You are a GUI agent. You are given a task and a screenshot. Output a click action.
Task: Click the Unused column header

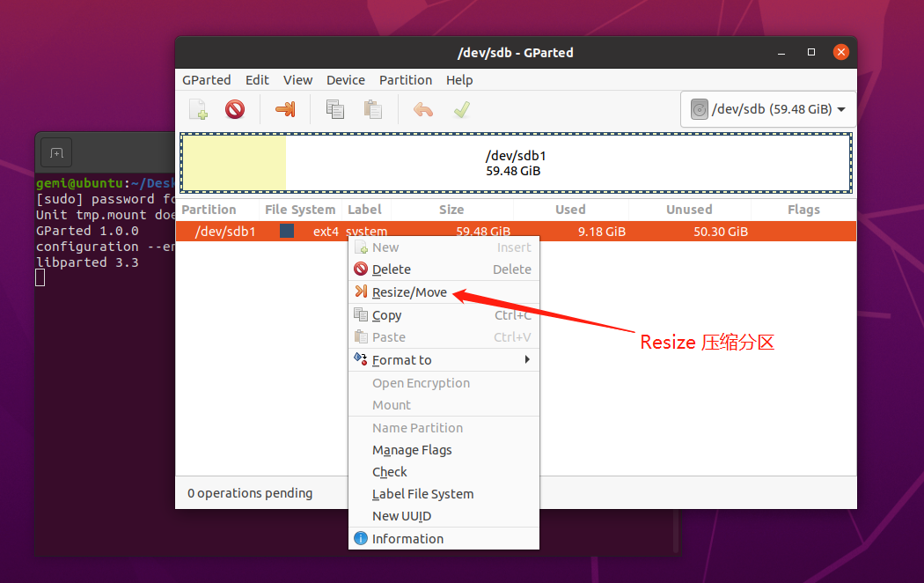[689, 210]
